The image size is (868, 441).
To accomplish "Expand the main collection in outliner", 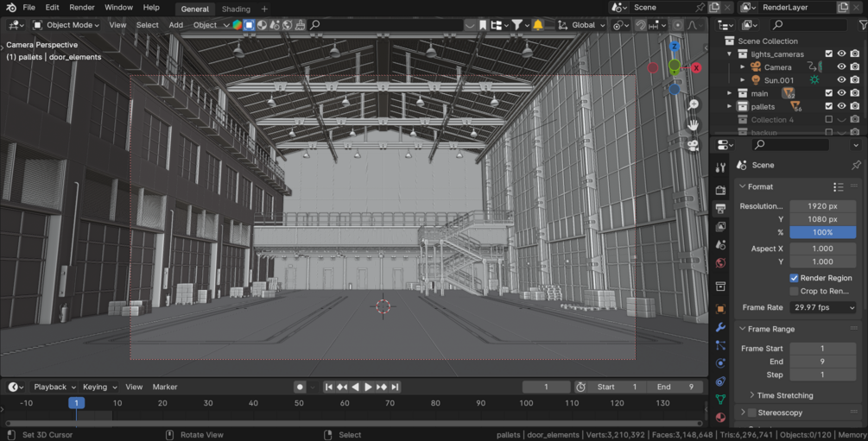I will [729, 93].
